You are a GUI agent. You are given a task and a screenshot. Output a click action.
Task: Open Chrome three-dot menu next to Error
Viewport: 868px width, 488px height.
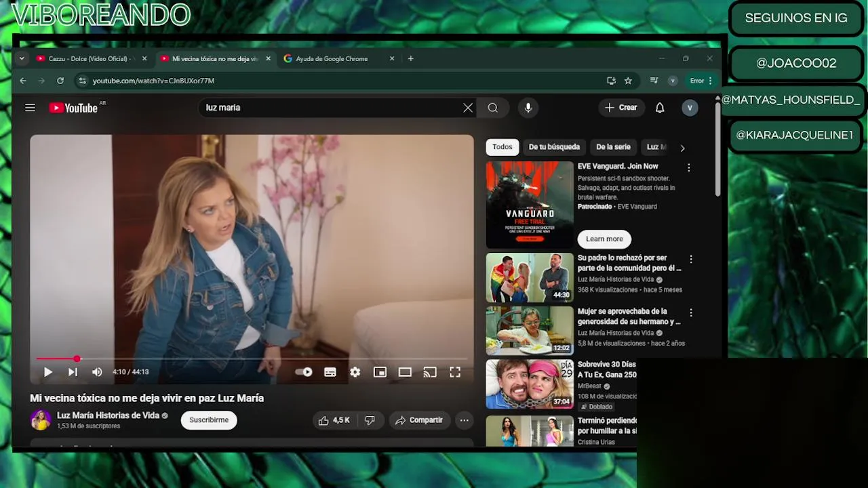[x=710, y=81]
